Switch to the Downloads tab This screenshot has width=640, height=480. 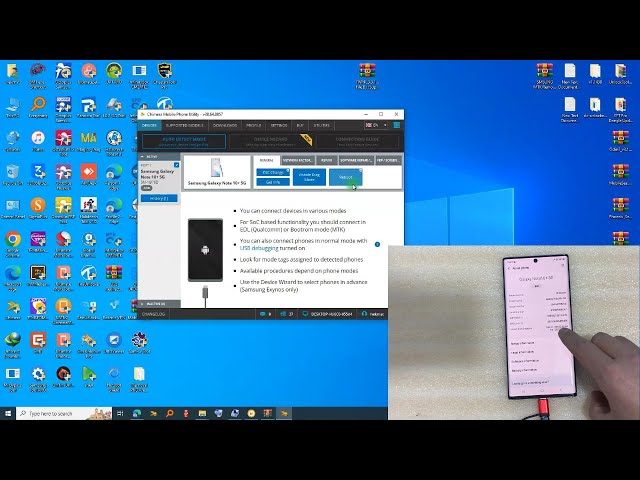coord(225,125)
